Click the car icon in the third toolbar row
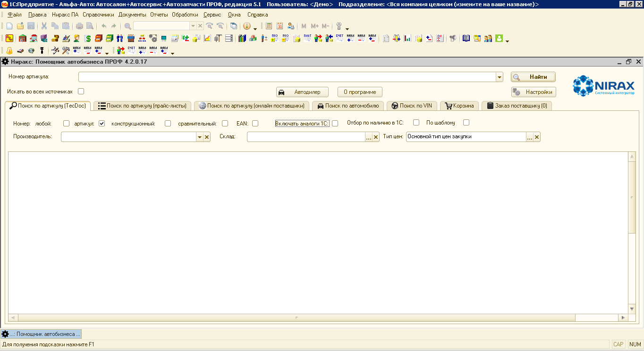 click(x=20, y=50)
